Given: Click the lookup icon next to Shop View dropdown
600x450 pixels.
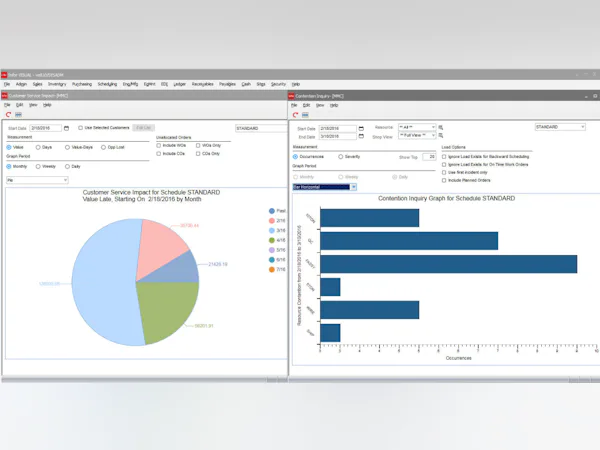Looking at the screenshot, I should coord(441,135).
